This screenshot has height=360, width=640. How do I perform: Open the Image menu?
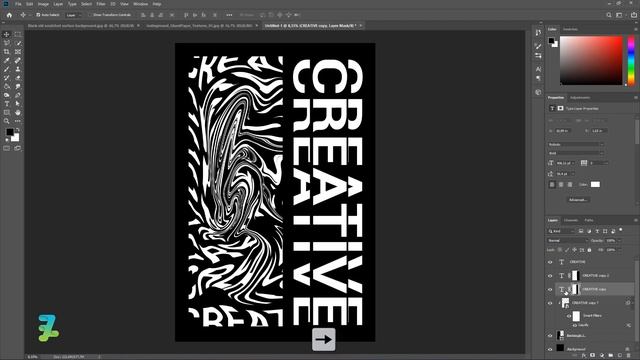(x=43, y=4)
